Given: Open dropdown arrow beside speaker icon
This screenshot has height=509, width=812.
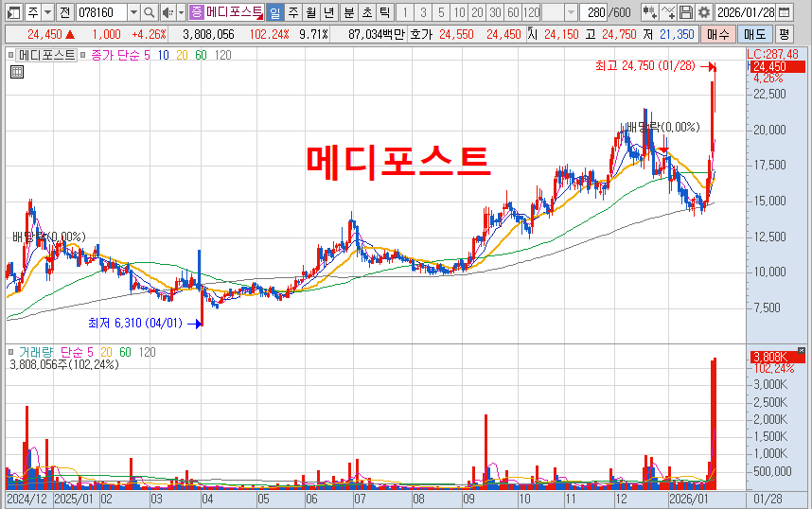Looking at the screenshot, I should (181, 12).
